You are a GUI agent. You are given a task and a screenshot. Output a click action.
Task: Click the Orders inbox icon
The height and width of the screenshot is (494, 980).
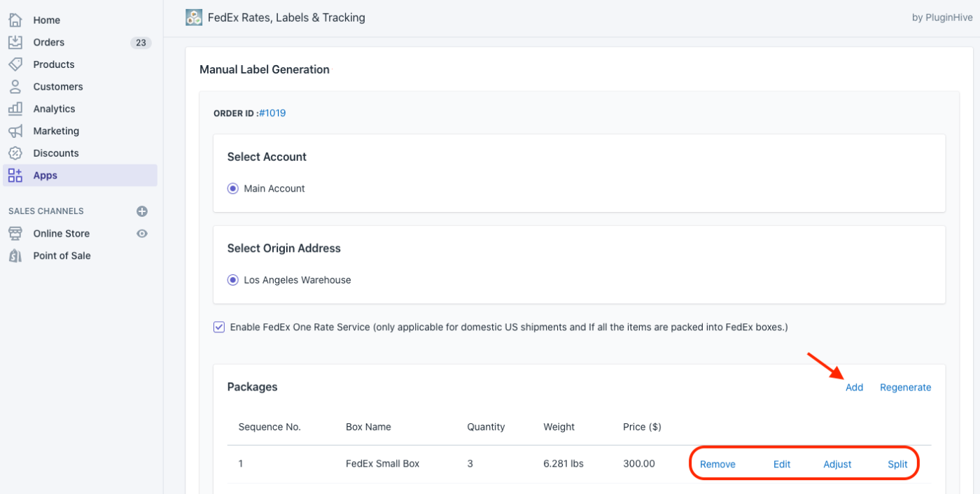pos(15,42)
